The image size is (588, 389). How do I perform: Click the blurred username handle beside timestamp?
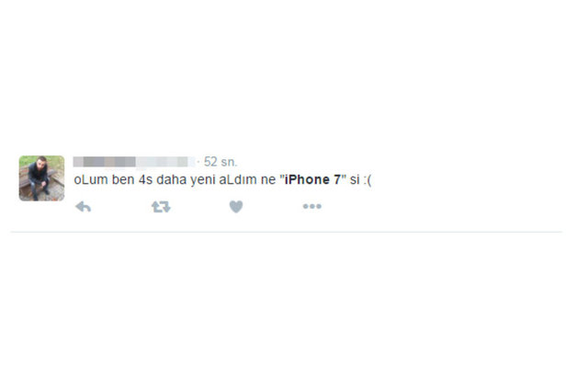point(165,162)
